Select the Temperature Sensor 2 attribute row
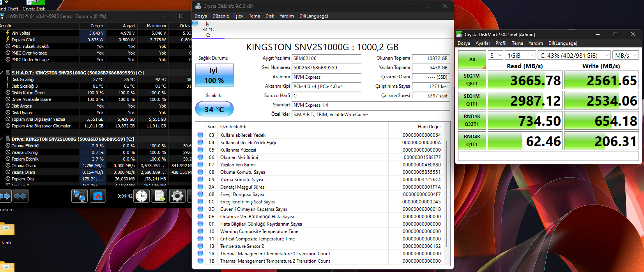Image resolution: width=644 pixels, height=272 pixels. click(x=320, y=246)
